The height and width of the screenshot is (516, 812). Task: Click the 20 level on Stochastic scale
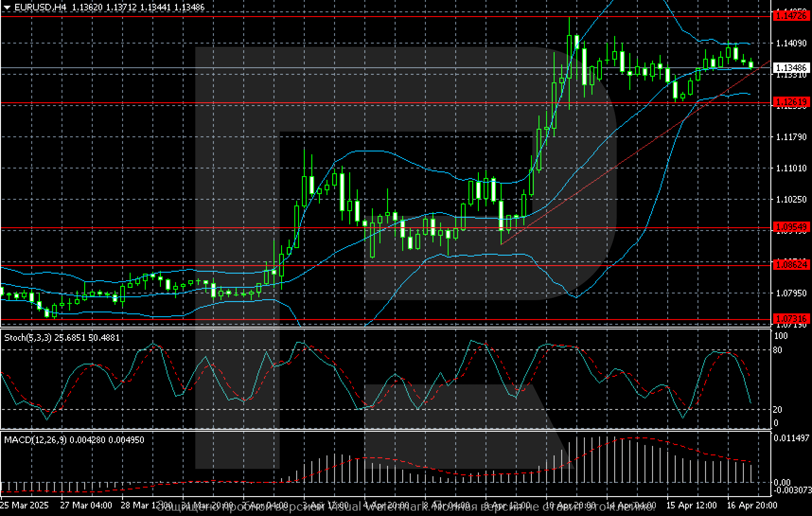777,409
